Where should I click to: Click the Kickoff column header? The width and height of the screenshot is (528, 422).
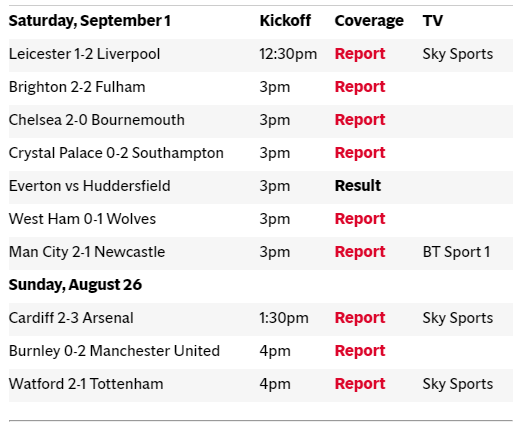coord(285,21)
